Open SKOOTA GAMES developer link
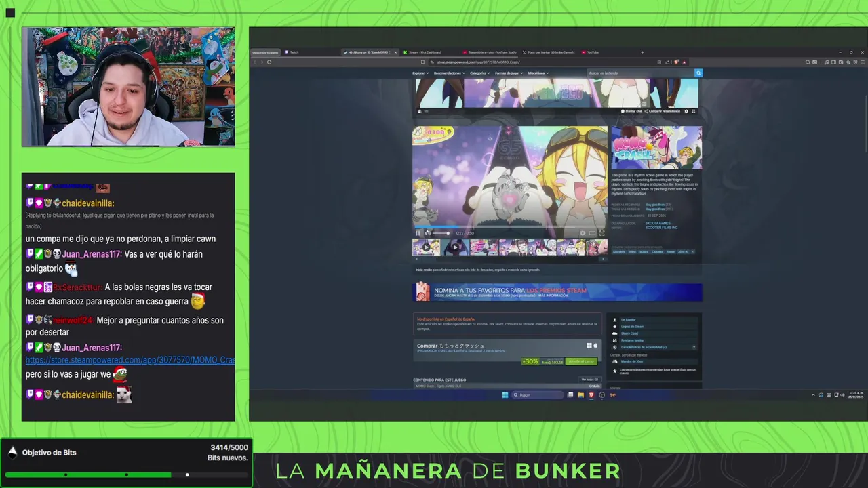Screen dimensions: 868x488 point(658,223)
